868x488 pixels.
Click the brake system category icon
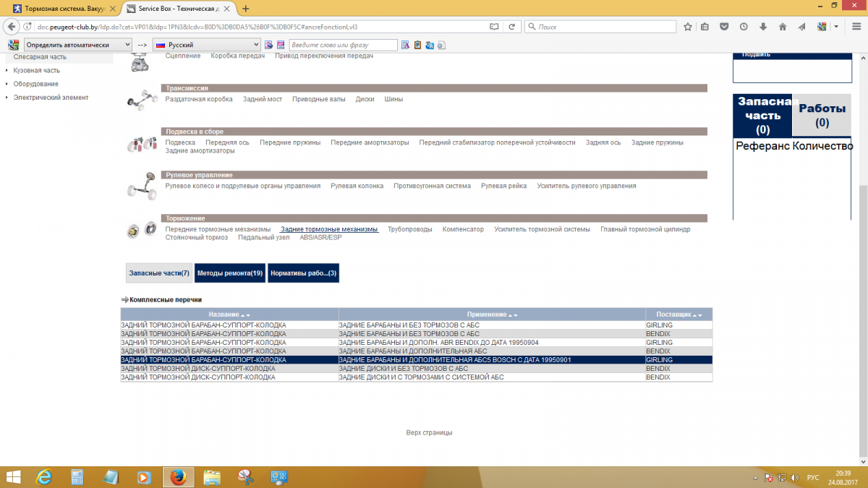141,229
